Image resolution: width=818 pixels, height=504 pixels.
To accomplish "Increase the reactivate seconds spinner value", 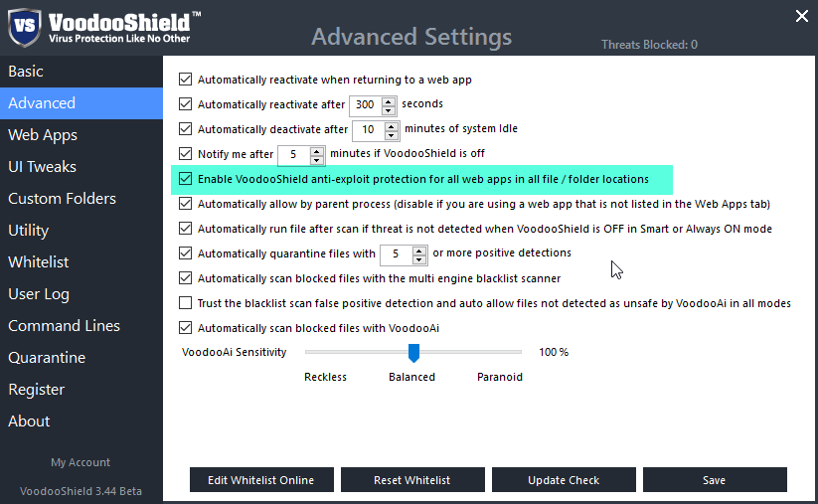I will point(389,99).
